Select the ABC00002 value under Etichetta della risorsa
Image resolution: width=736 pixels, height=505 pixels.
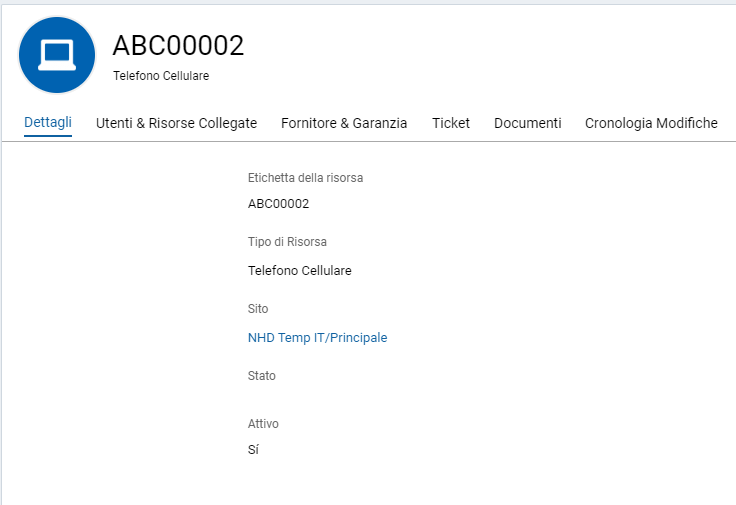point(278,204)
